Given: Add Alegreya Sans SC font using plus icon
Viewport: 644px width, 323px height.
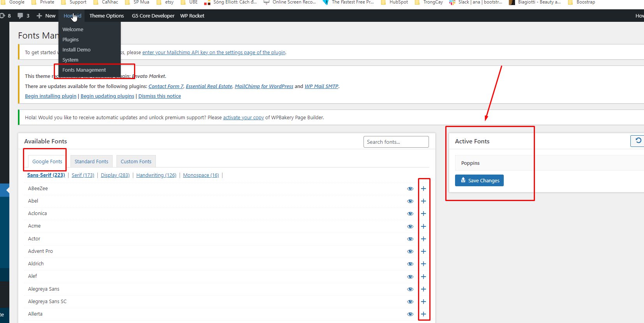Looking at the screenshot, I should [423, 302].
